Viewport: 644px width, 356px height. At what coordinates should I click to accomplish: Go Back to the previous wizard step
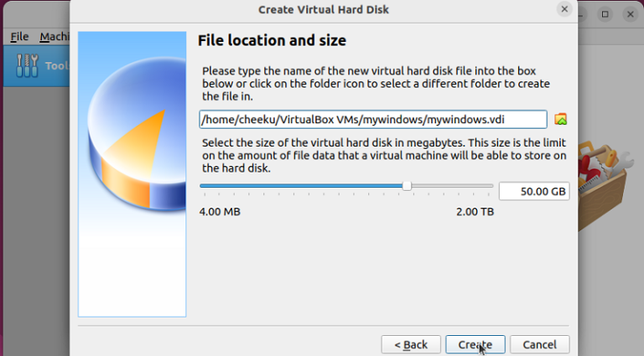(410, 344)
